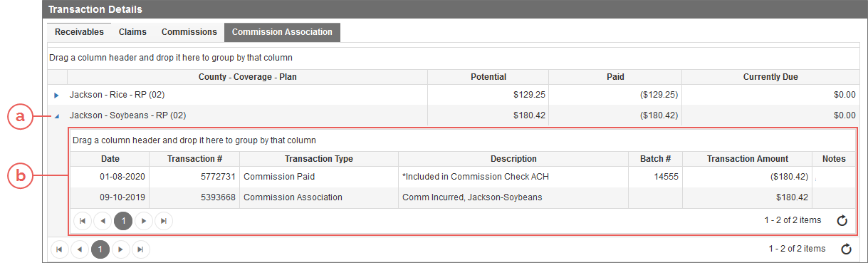Screen dimensions: 868x263
Task: Sort by the Transaction Amount column header
Action: pyautogui.click(x=748, y=159)
